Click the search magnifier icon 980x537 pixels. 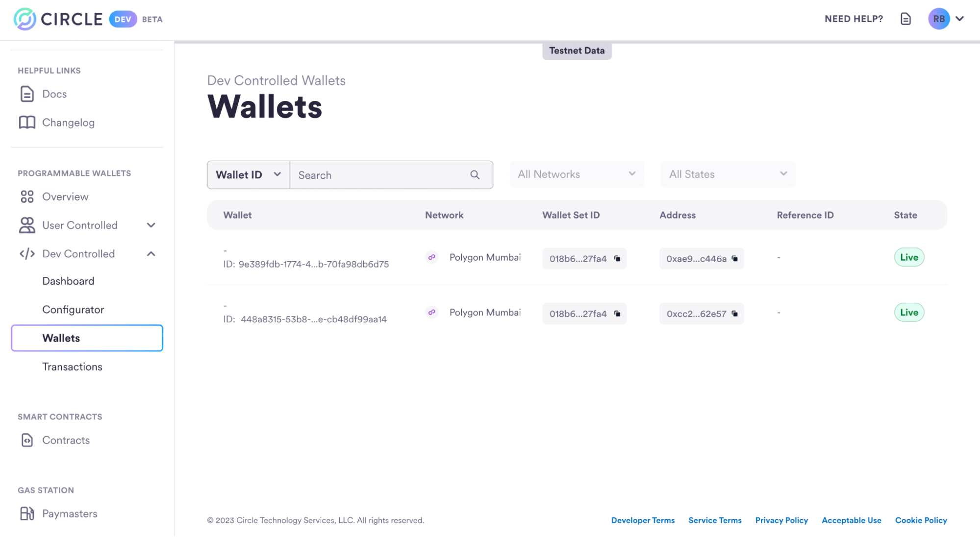(x=475, y=175)
